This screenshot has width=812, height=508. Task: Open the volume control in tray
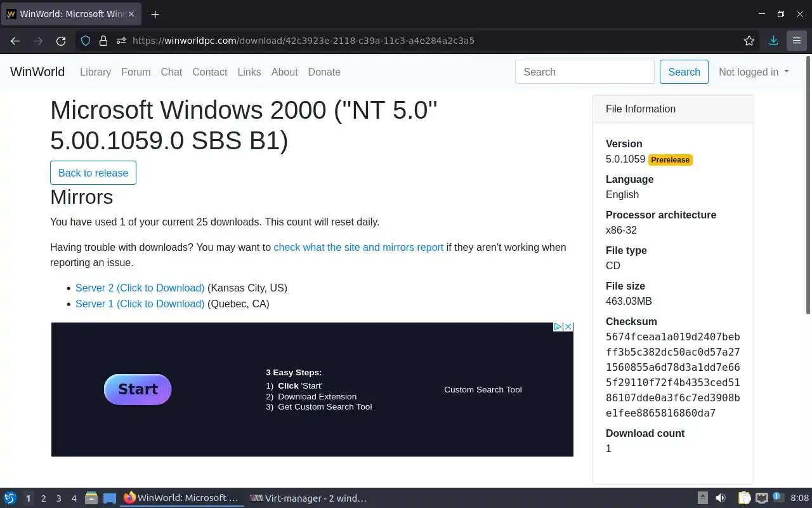coord(721,498)
